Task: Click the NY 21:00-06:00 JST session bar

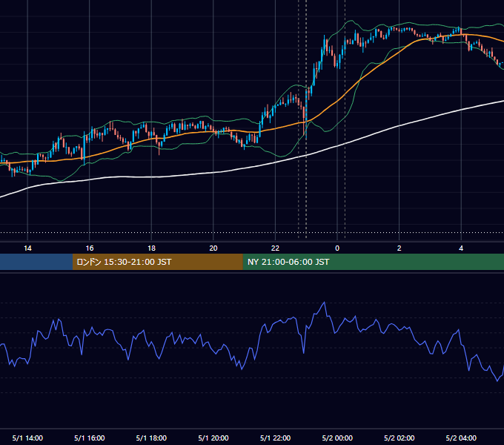Action: (373, 262)
